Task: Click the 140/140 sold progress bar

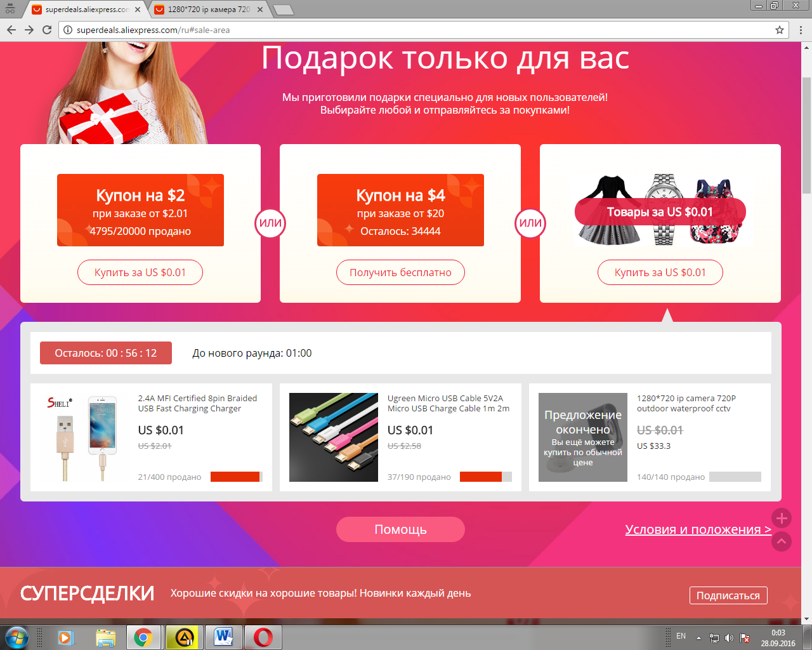Action: pyautogui.click(x=735, y=477)
